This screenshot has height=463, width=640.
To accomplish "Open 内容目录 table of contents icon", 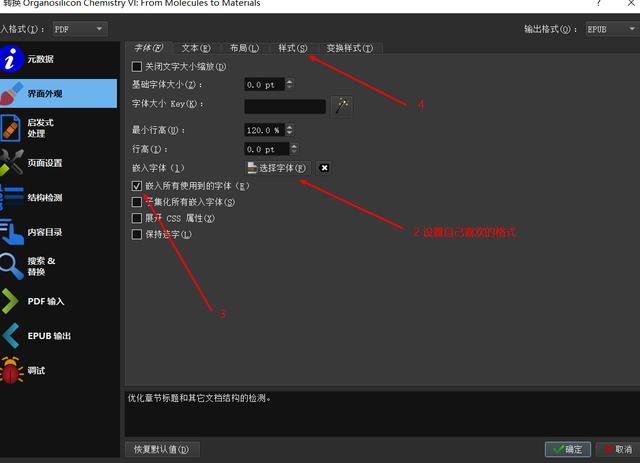I will click(11, 232).
